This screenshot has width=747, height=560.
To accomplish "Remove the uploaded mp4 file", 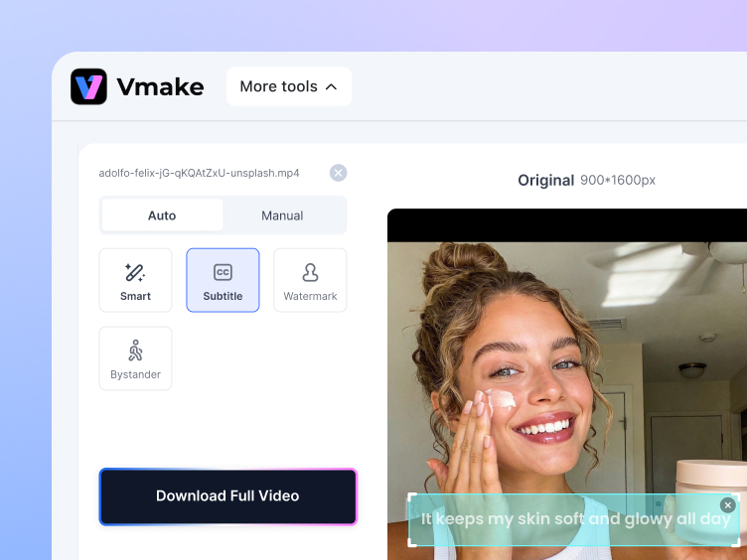I will click(x=338, y=173).
